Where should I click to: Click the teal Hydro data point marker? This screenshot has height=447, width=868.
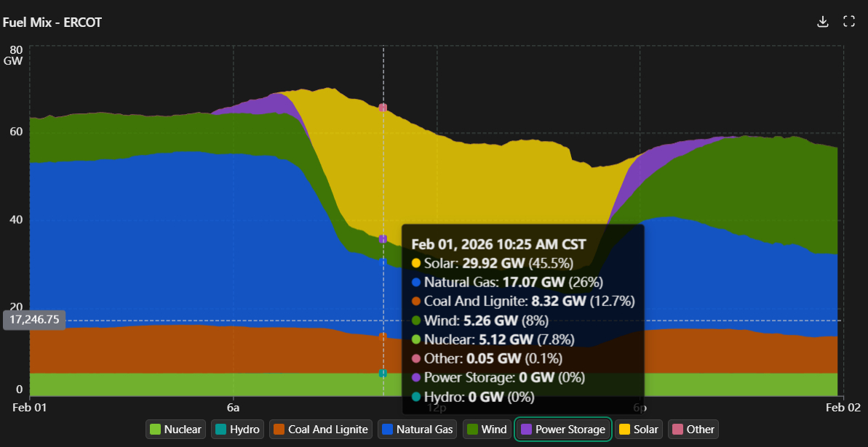click(383, 373)
